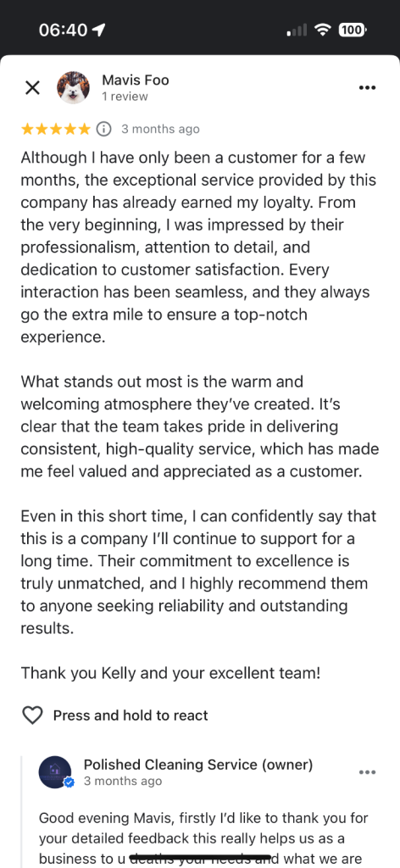Tap the blue verified badge on owner logo
400x868 pixels.
coord(69,782)
